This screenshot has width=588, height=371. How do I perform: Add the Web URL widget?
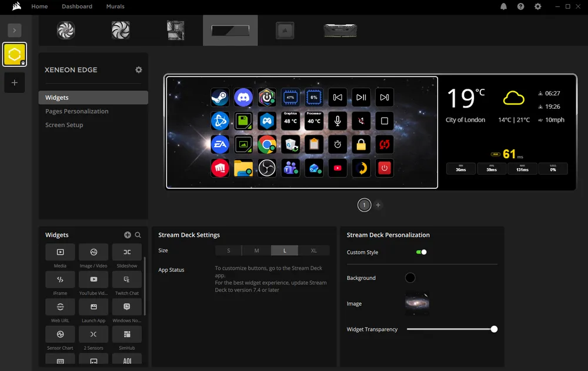(60, 307)
